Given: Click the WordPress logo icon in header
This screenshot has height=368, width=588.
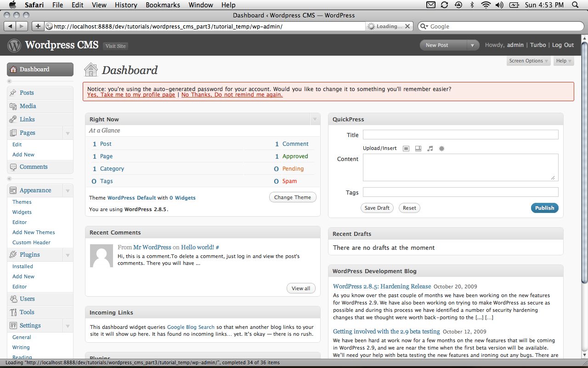Looking at the screenshot, I should click(x=14, y=45).
